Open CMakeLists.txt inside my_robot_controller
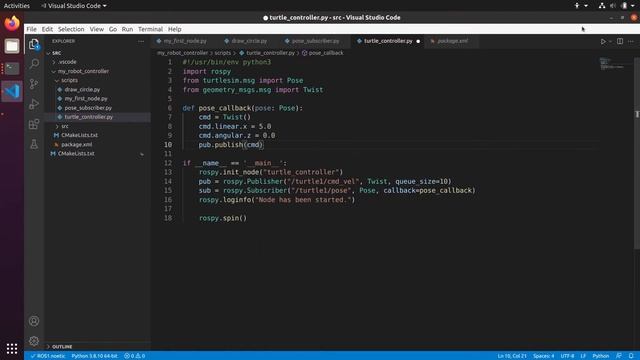The height and width of the screenshot is (360, 640). (x=79, y=135)
